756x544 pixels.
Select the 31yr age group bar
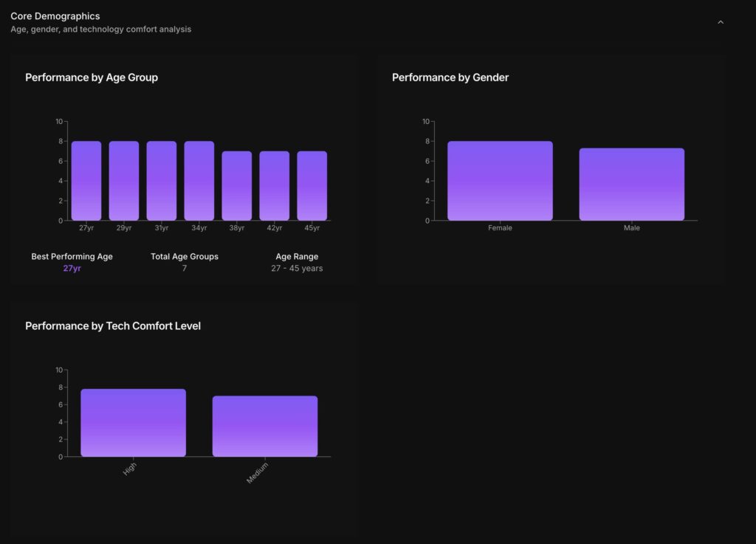pyautogui.click(x=162, y=181)
